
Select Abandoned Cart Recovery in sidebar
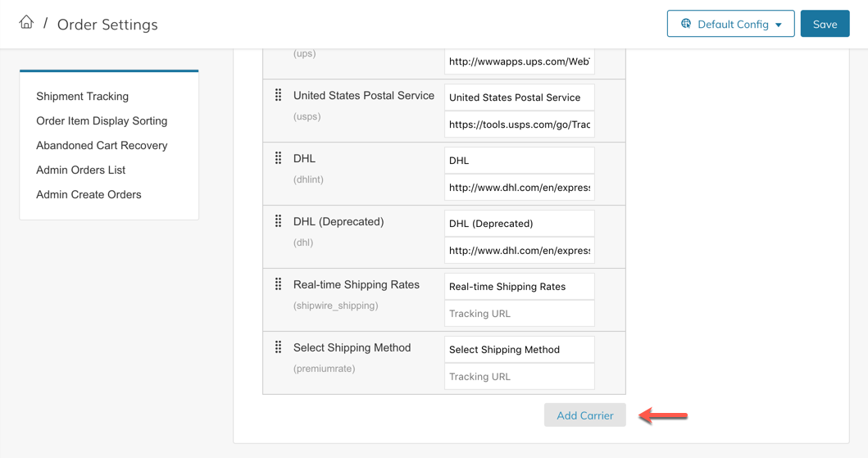coord(102,146)
